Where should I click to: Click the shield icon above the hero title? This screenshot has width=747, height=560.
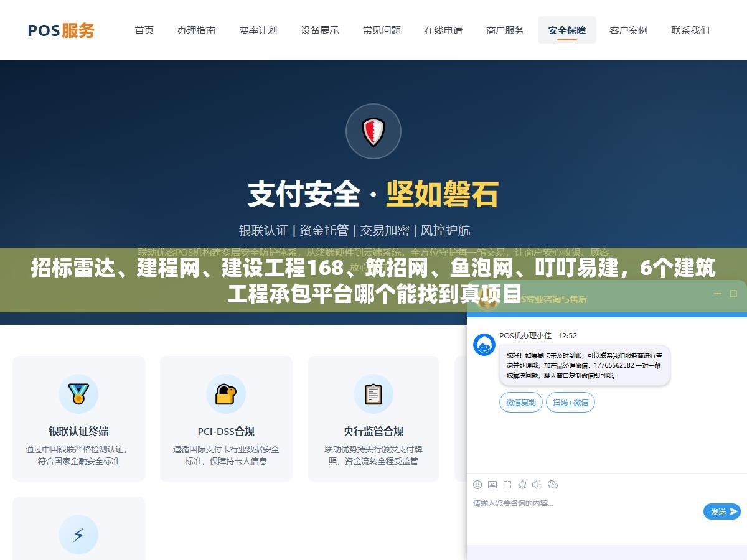point(374,131)
